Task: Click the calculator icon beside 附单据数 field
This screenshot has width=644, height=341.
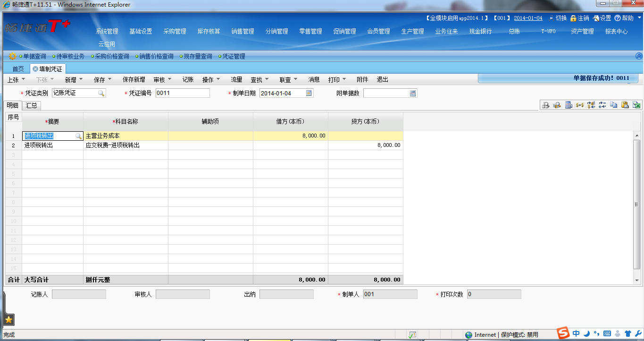Action: pyautogui.click(x=413, y=94)
